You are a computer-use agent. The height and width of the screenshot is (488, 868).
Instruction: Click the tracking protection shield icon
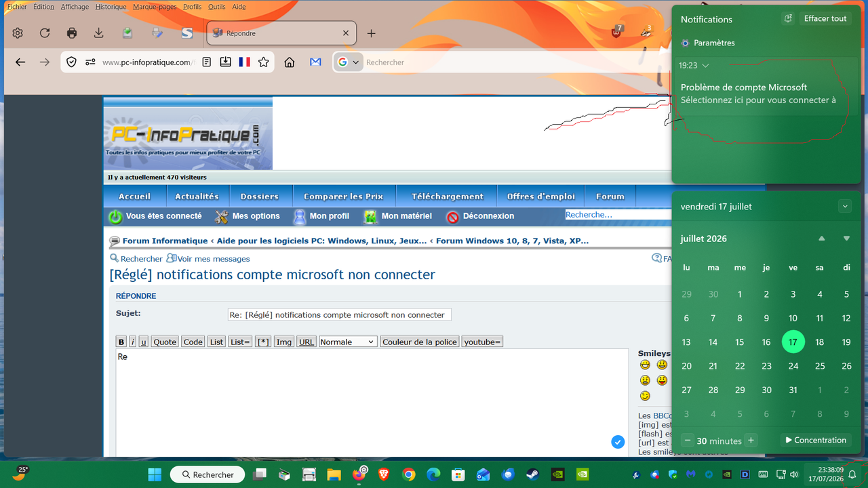tap(71, 62)
